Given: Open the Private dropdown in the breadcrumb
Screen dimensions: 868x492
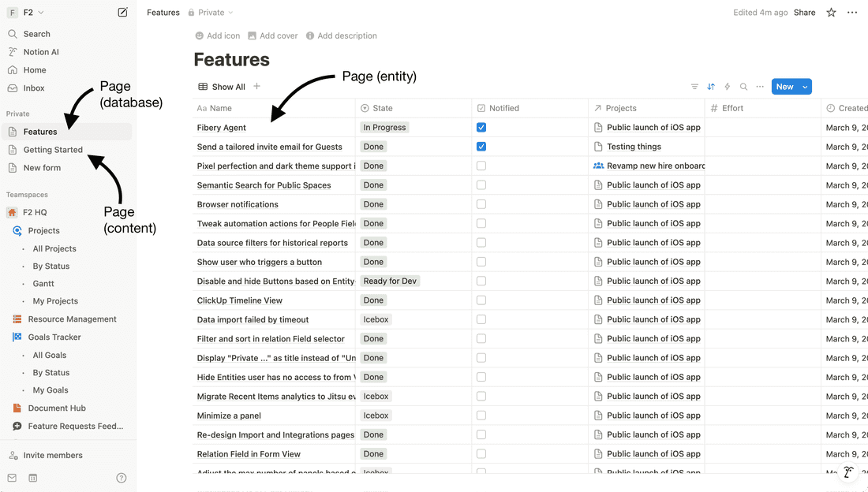Looking at the screenshot, I should click(210, 13).
